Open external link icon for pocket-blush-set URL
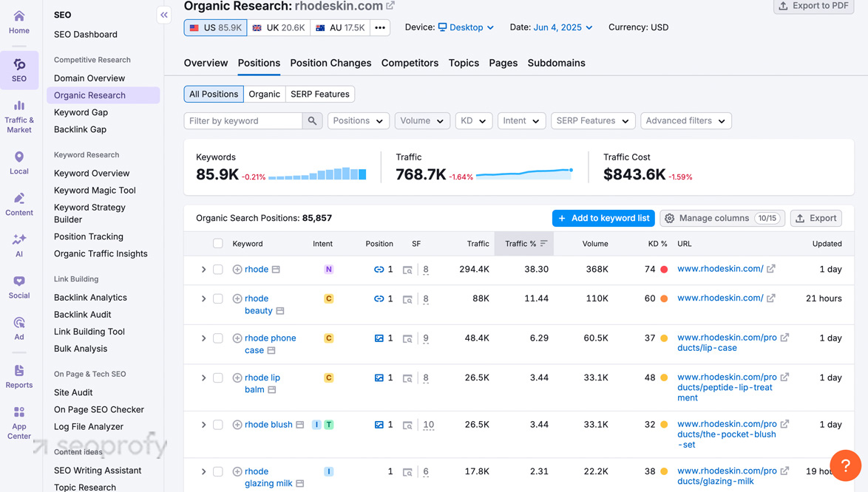Viewport: 868px width, 492px height. (x=784, y=424)
